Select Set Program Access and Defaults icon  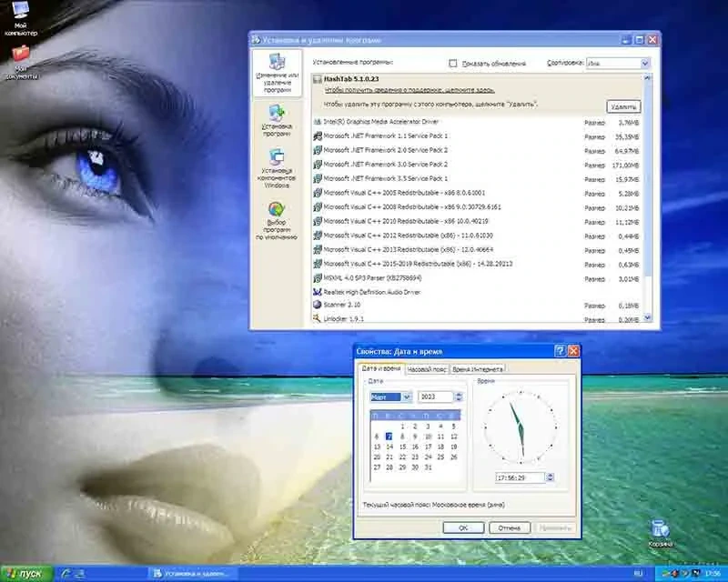(x=277, y=209)
